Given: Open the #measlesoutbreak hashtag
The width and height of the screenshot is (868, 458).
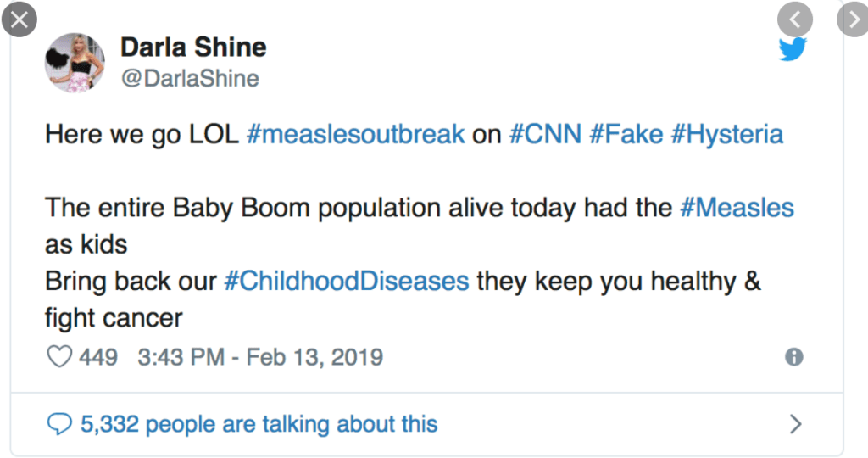Looking at the screenshot, I should pyautogui.click(x=355, y=134).
